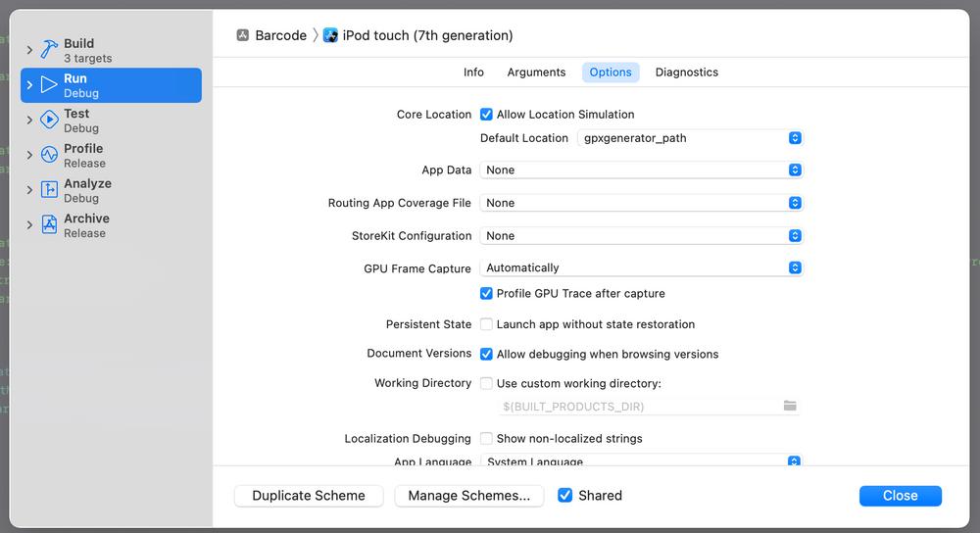Expand the Analyze action disclosure arrow
This screenshot has width=980, height=533.
(x=29, y=189)
